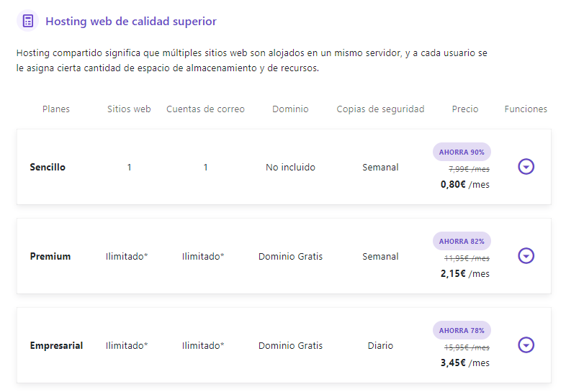
Task: Click the AHORRA 78% savings badge
Action: click(462, 330)
